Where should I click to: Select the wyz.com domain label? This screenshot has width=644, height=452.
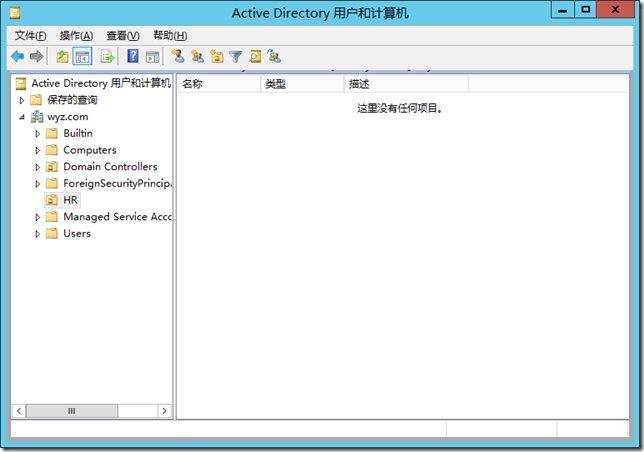68,117
